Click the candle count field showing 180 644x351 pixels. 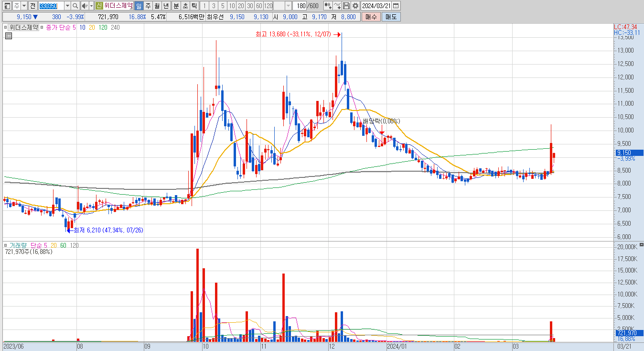300,6
